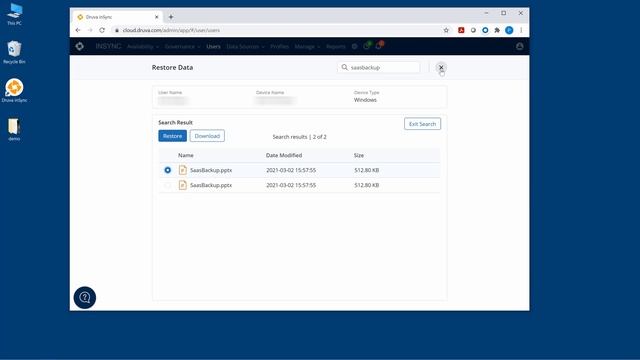Click the first row's SaasBackup.pptx name
The width and height of the screenshot is (640, 360).
[x=211, y=170]
